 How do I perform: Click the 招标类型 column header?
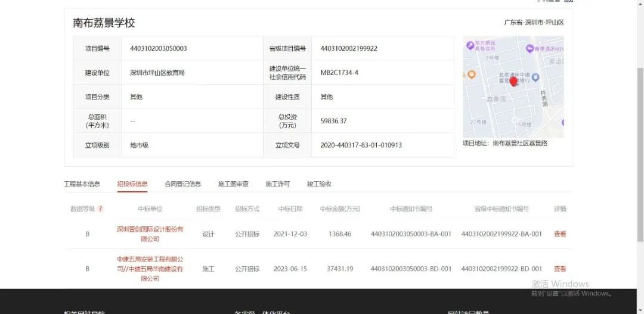coord(208,209)
